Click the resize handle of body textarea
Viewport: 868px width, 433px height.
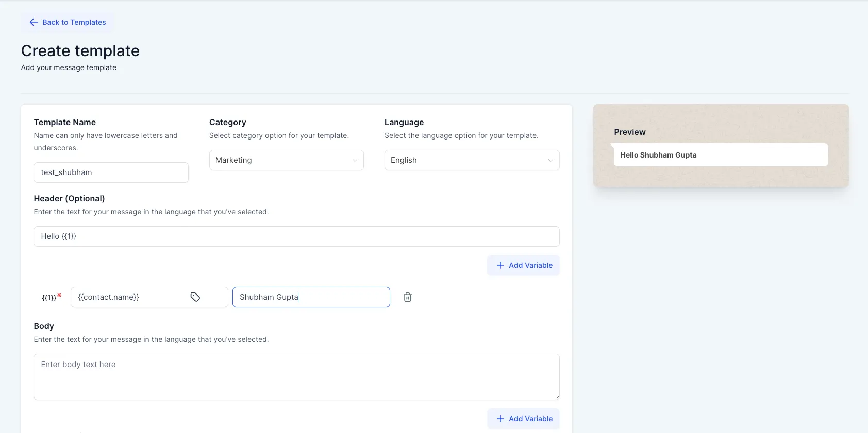click(557, 397)
